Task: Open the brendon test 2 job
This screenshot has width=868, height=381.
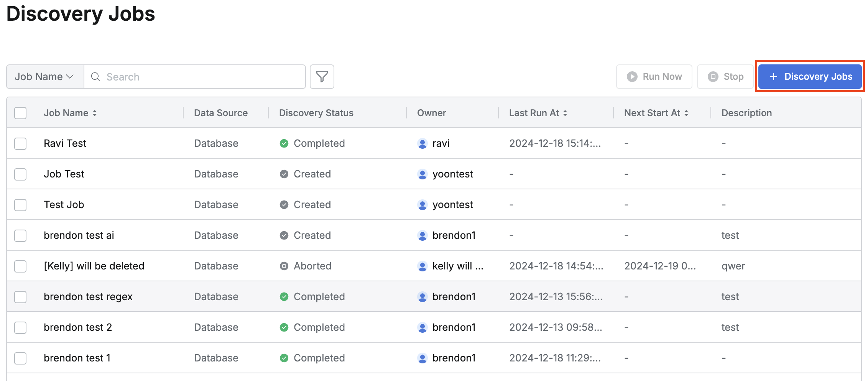Action: pyautogui.click(x=78, y=327)
